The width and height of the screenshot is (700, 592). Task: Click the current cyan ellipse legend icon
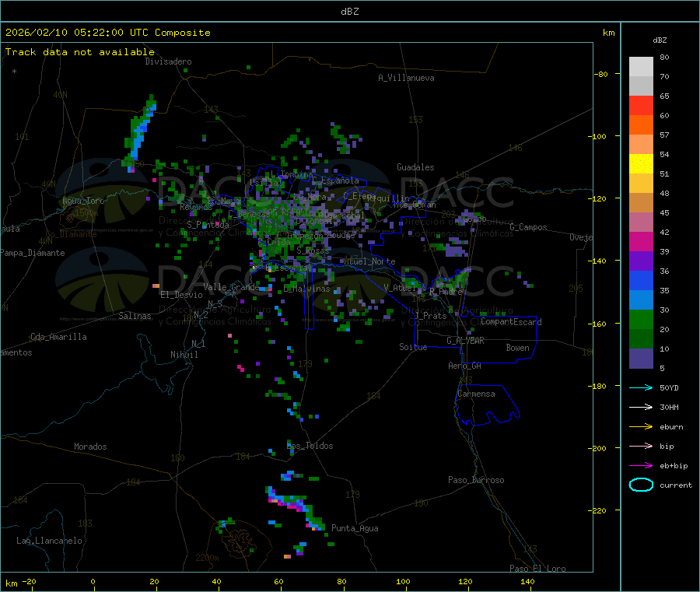tap(641, 485)
